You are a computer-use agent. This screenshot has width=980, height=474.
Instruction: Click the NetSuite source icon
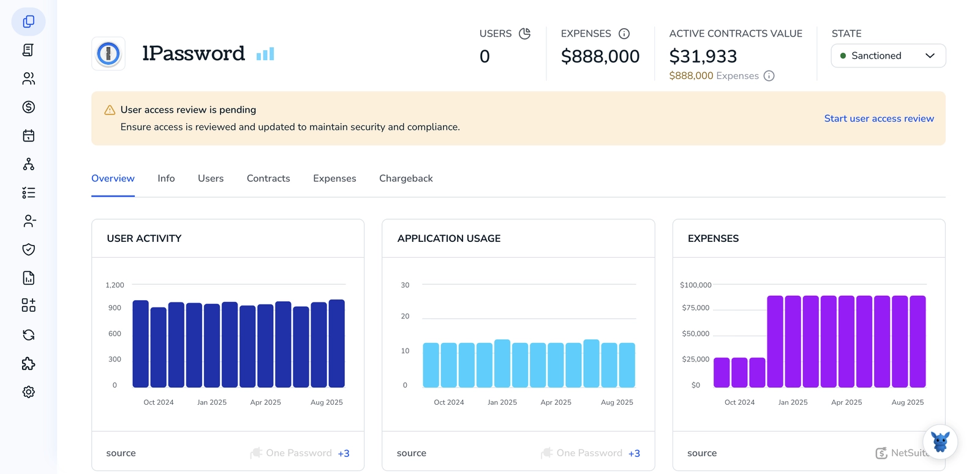[x=881, y=453]
